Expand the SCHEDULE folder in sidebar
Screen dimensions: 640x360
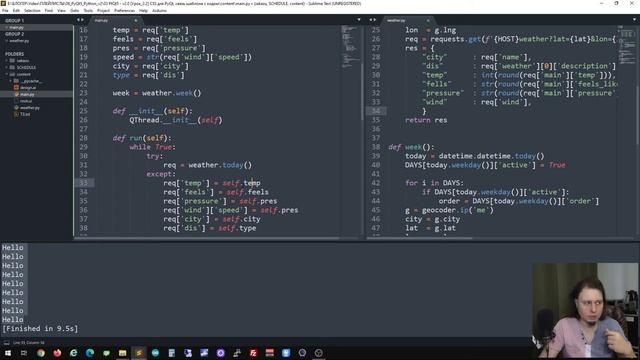pos(7,67)
